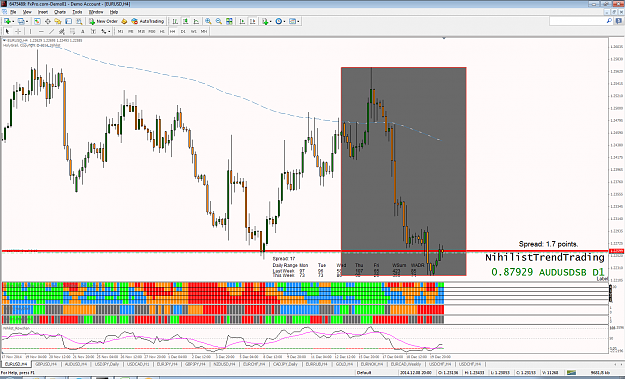
Task: Select the Text tool
Action: click(x=83, y=31)
